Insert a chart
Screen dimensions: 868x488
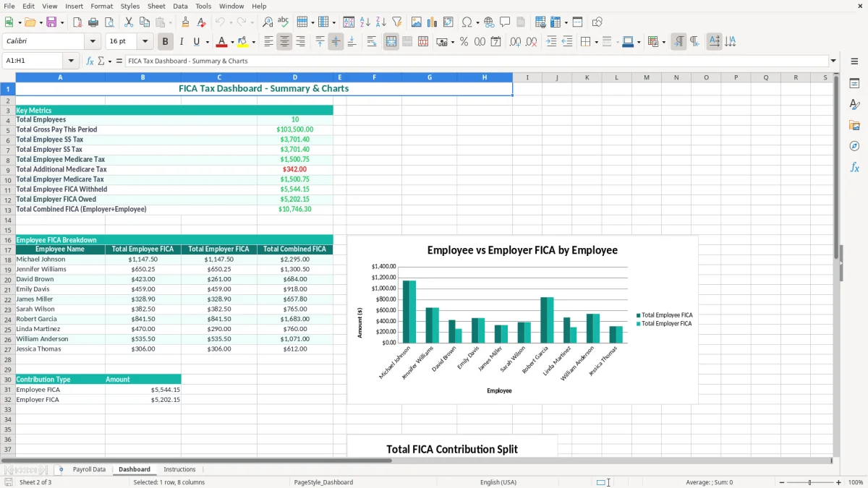point(433,22)
